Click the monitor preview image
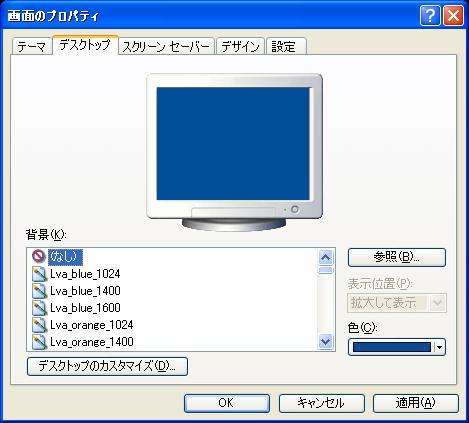The width and height of the screenshot is (469, 423). [234, 152]
